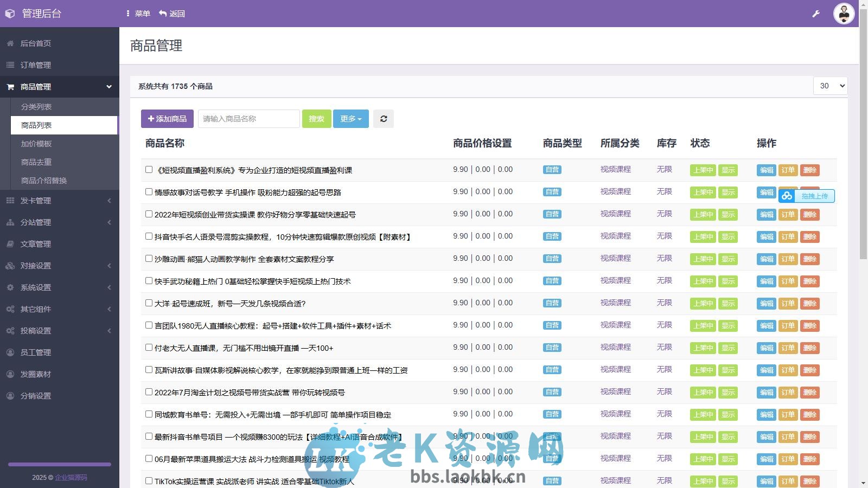Open the user avatar icon top right
The width and height of the screenshot is (868, 488).
click(843, 14)
